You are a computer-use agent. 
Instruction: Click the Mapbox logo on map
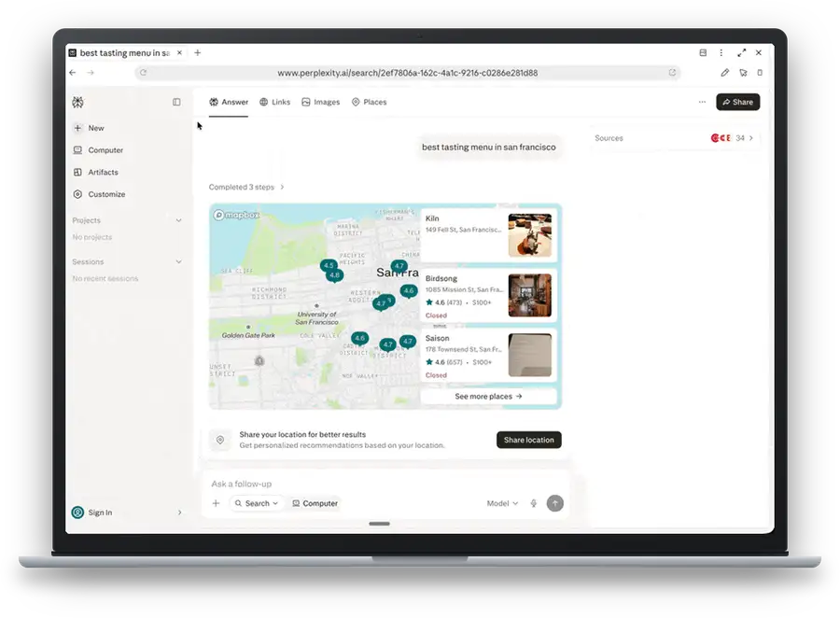236,215
